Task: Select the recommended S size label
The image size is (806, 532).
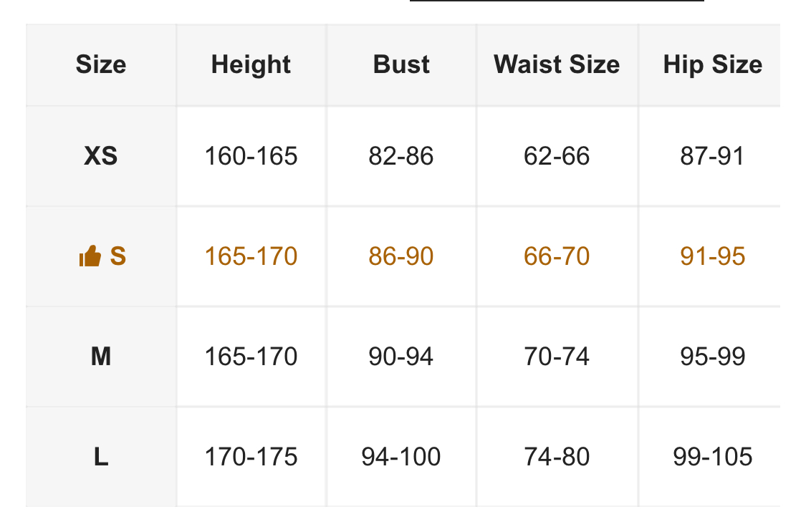Action: coord(118,256)
